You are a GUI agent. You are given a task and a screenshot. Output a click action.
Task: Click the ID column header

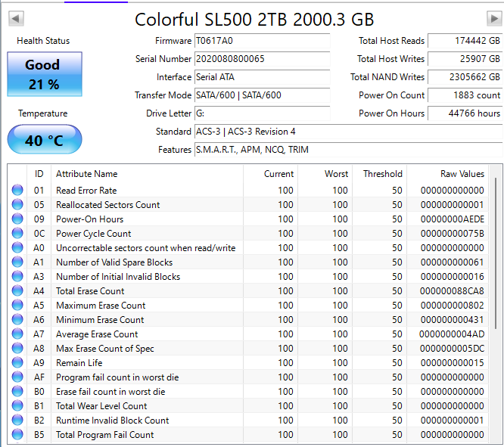(39, 174)
